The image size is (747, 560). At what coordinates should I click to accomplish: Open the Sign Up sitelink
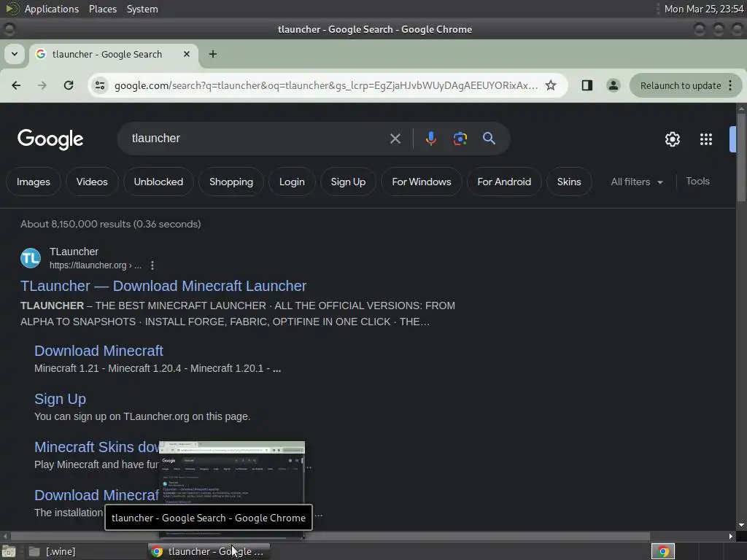pyautogui.click(x=60, y=399)
